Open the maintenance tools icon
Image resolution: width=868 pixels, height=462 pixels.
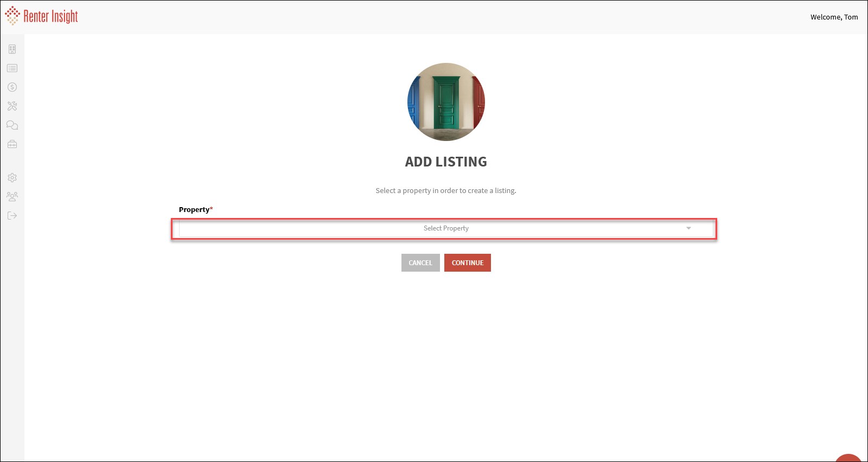12,106
